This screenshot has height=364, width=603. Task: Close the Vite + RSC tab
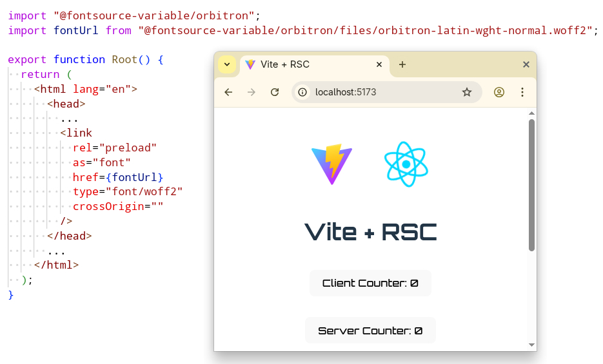379,64
